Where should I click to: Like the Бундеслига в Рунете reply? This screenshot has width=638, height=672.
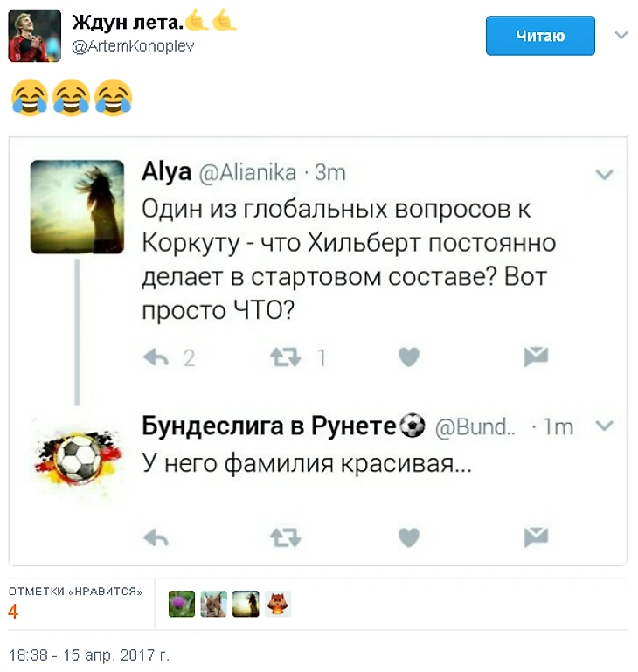coord(409,537)
